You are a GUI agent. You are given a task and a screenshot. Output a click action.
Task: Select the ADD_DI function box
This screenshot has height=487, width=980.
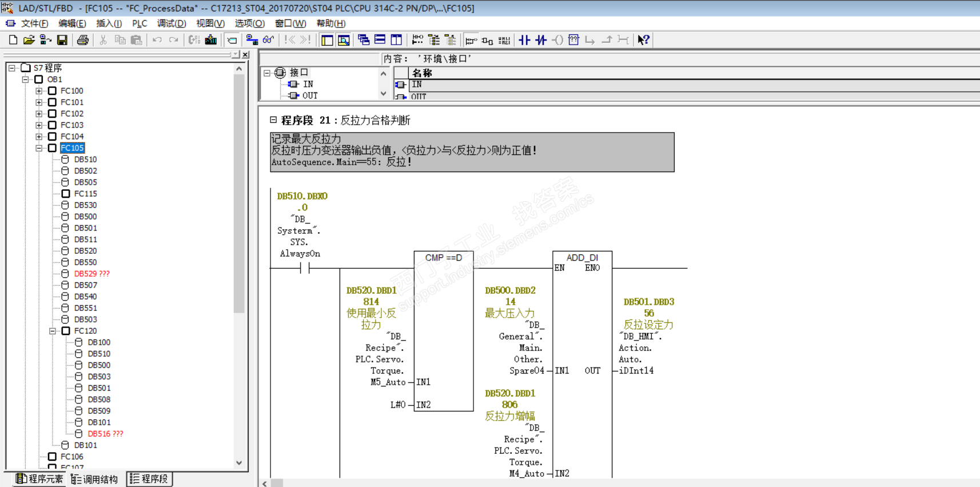(x=582, y=365)
